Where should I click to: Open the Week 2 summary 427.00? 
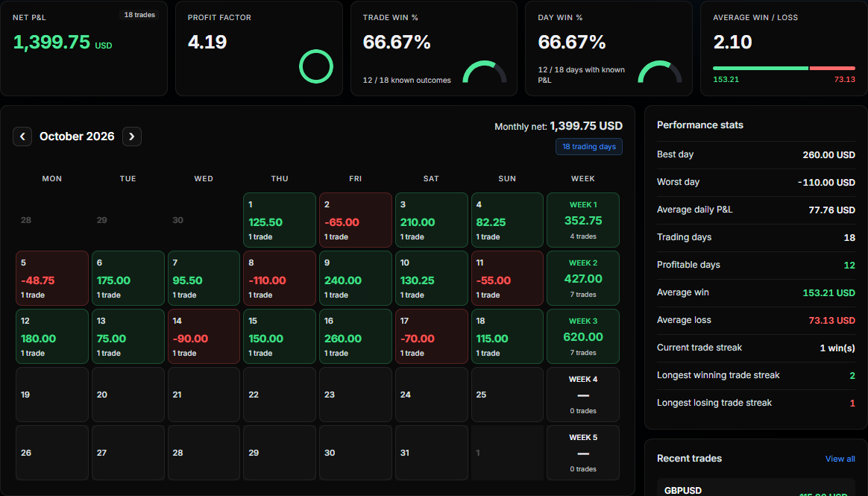tap(583, 278)
